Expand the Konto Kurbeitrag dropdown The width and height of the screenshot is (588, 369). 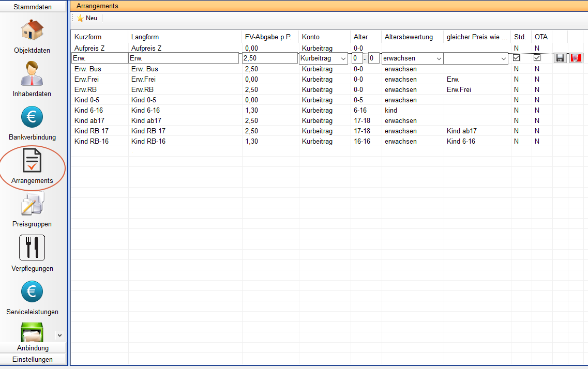tap(343, 58)
